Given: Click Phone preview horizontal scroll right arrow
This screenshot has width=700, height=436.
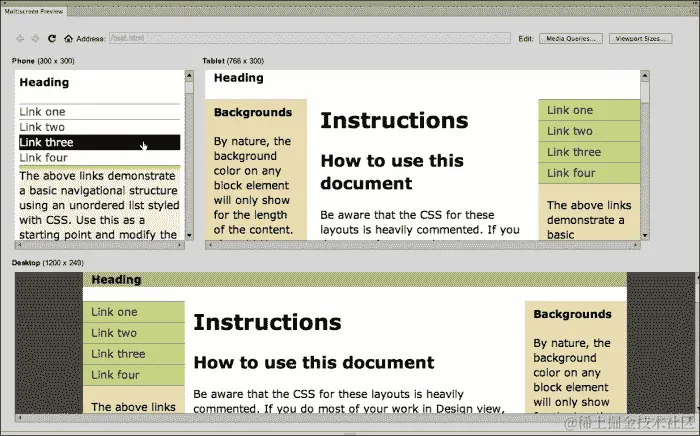Looking at the screenshot, I should point(180,245).
